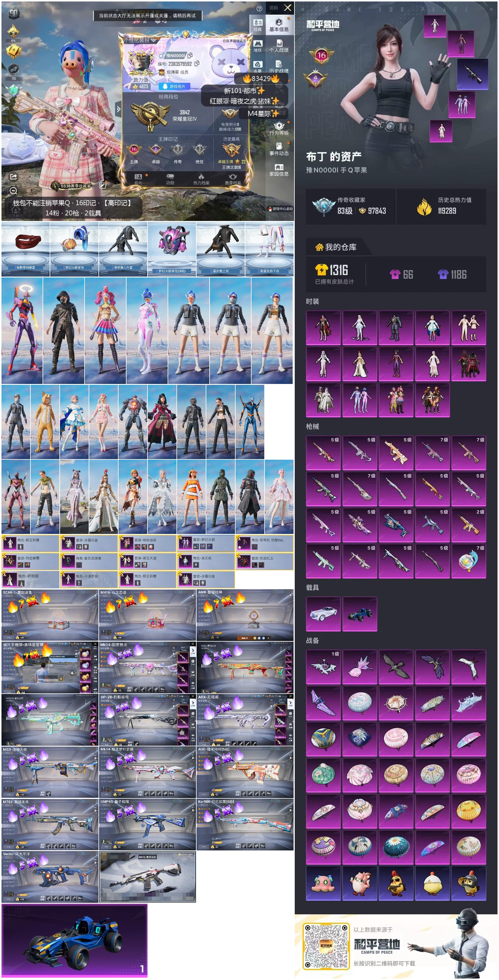Expand the side chevron on DP-28-豹影疾电 panel
This screenshot has height=980, width=499.
tap(193, 702)
